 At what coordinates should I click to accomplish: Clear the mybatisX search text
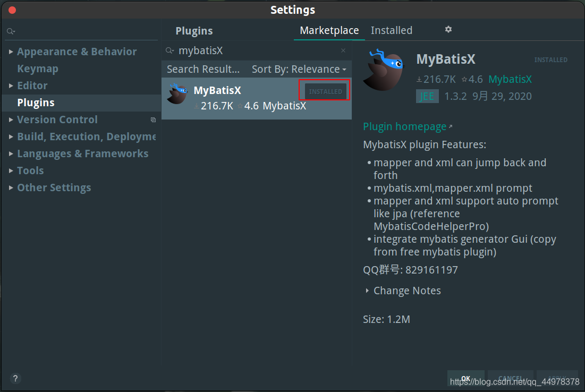coord(343,50)
